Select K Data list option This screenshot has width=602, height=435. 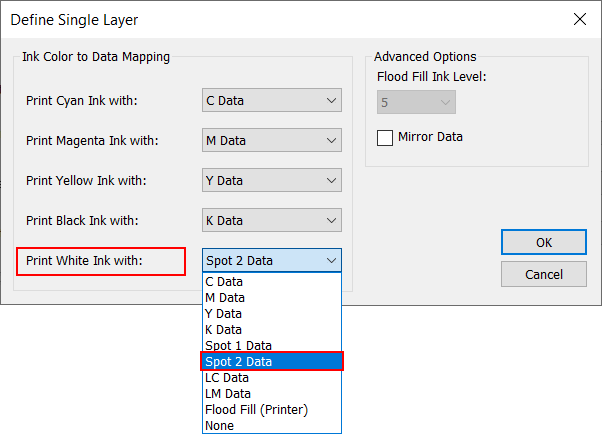tap(271, 329)
